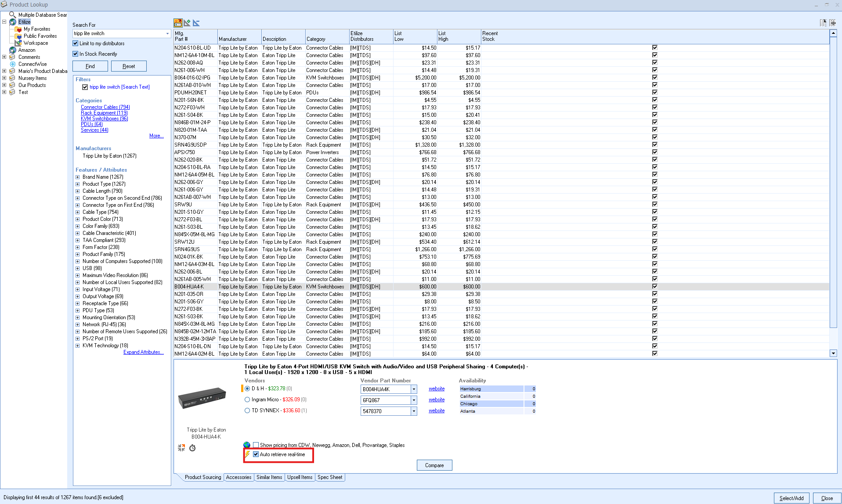Viewport: 842px width, 504px height.
Task: Click the stopwatch icon below product image
Action: pyautogui.click(x=192, y=448)
